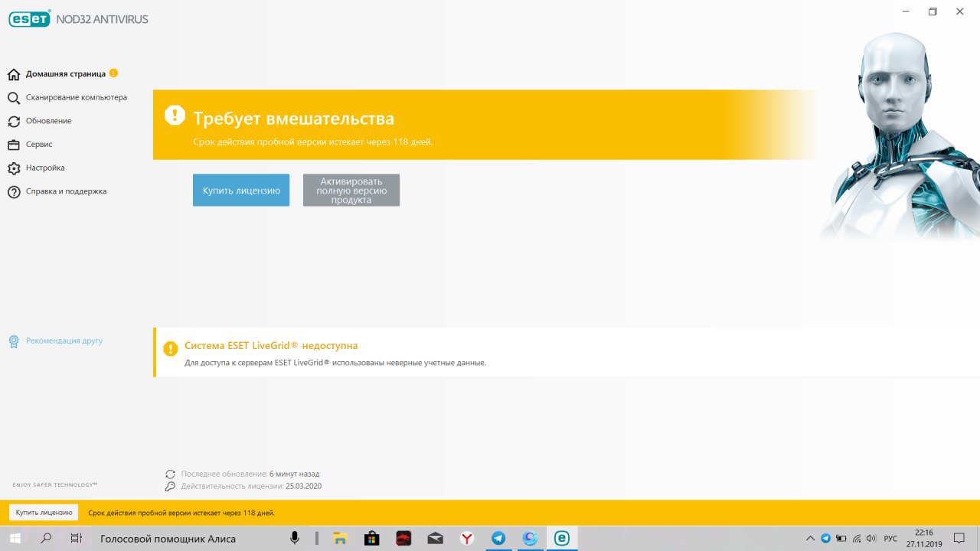980x551 pixels.
Task: Click the refresh update icon in sidebar
Action: 14,122
